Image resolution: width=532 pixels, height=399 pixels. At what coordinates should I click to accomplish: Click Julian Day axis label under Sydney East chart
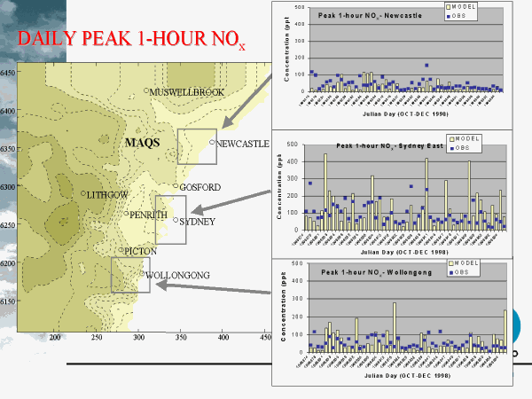point(404,252)
